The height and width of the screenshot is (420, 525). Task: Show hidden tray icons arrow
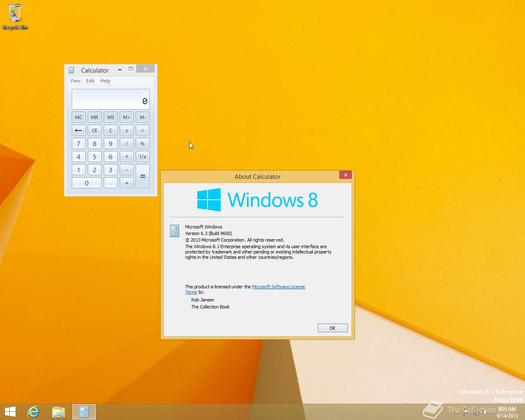pyautogui.click(x=457, y=412)
